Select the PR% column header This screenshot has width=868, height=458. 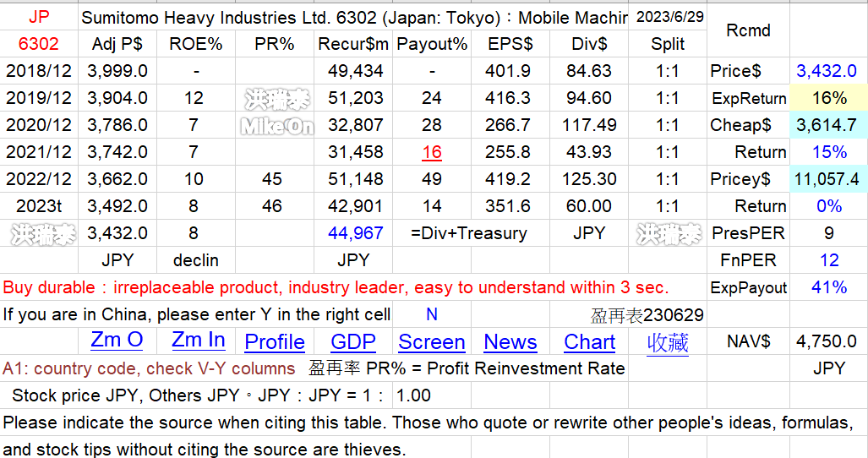[275, 44]
